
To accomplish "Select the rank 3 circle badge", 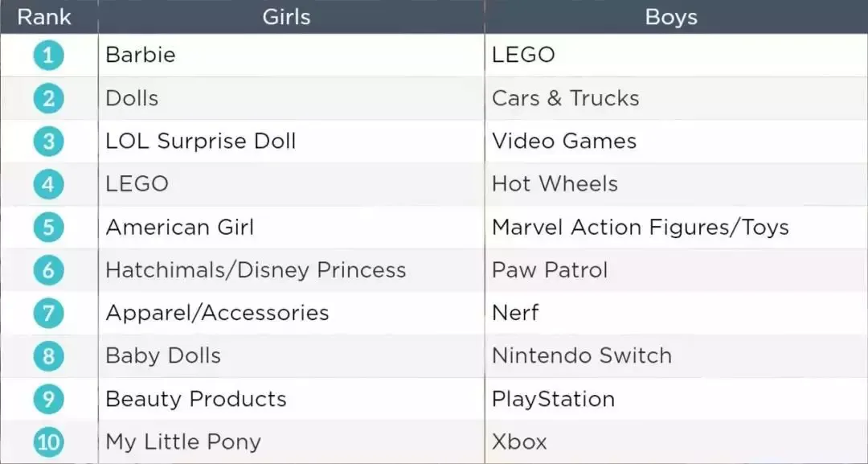I will pyautogui.click(x=48, y=142).
